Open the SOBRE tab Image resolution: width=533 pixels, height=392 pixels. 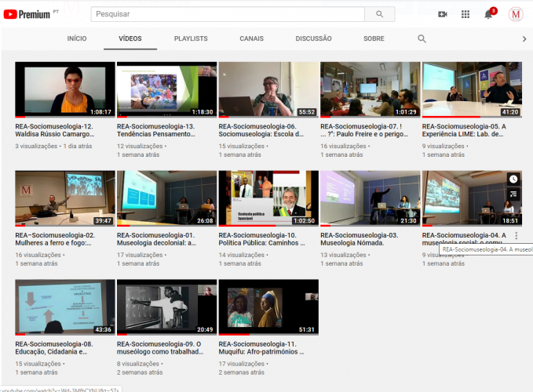click(x=374, y=38)
